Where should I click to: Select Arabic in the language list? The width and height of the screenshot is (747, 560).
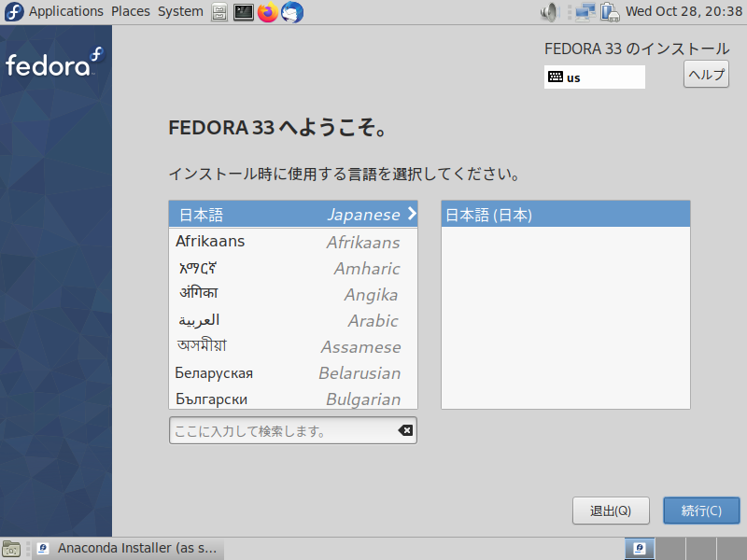293,320
